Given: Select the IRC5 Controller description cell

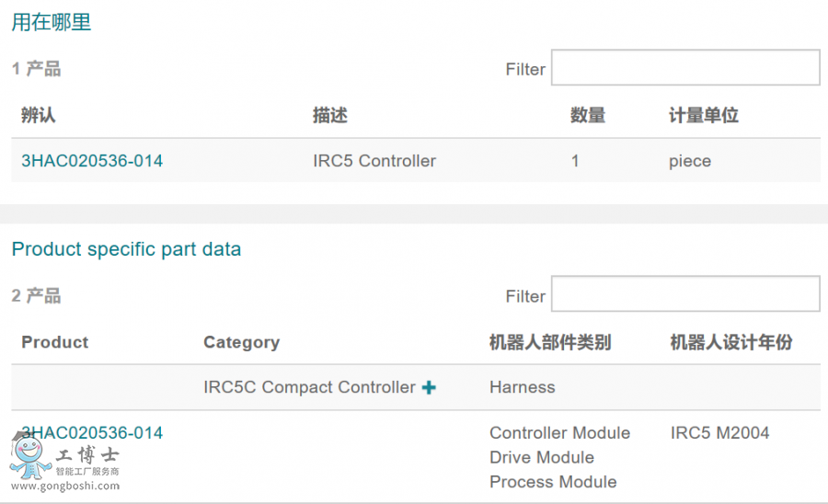Looking at the screenshot, I should point(374,161).
